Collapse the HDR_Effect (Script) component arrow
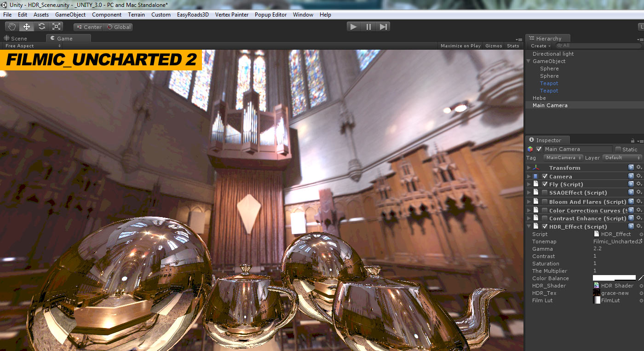This screenshot has width=644, height=351. (529, 226)
